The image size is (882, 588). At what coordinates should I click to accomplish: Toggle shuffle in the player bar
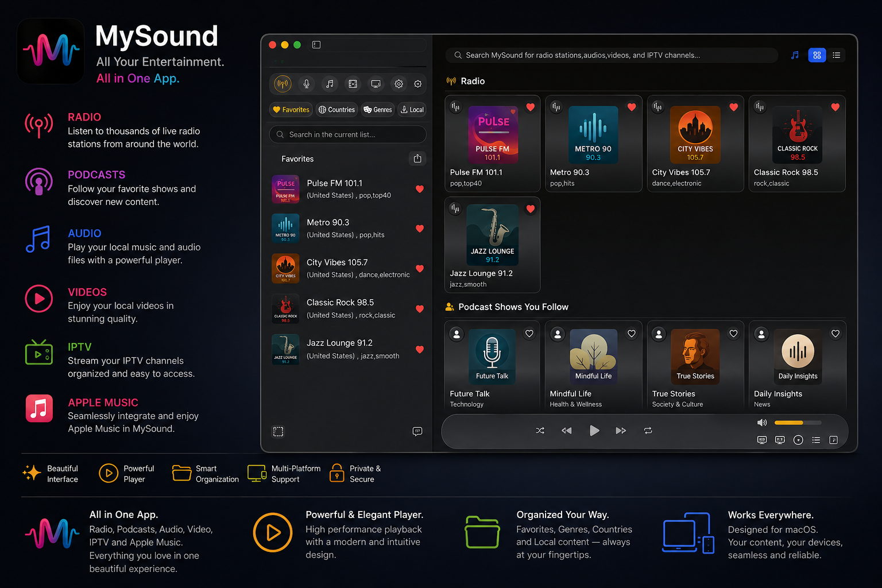coord(540,431)
